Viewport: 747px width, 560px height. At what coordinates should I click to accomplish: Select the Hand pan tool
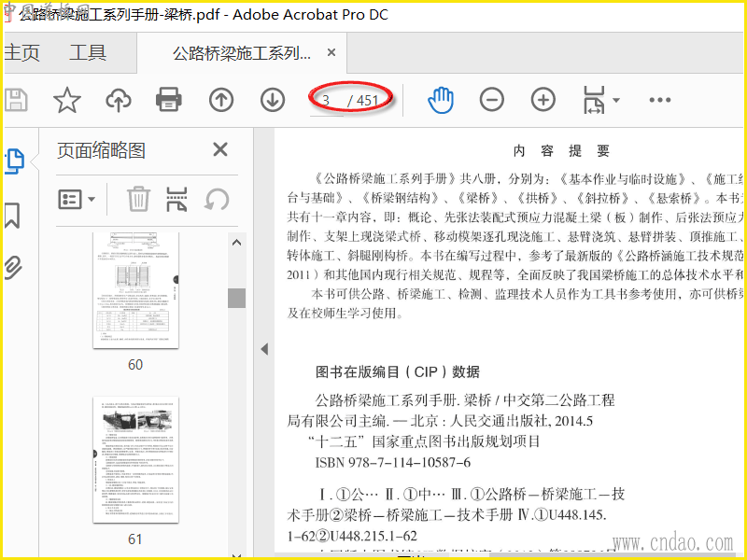point(441,100)
